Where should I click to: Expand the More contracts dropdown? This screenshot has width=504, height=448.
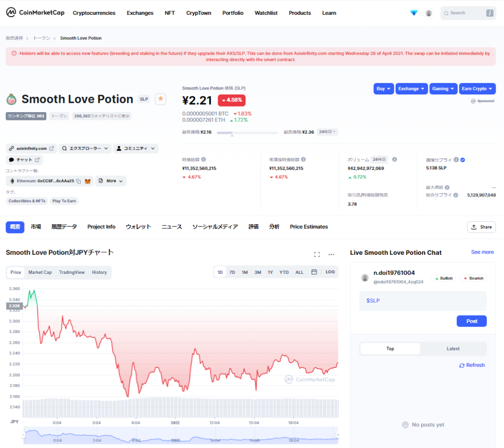(111, 181)
